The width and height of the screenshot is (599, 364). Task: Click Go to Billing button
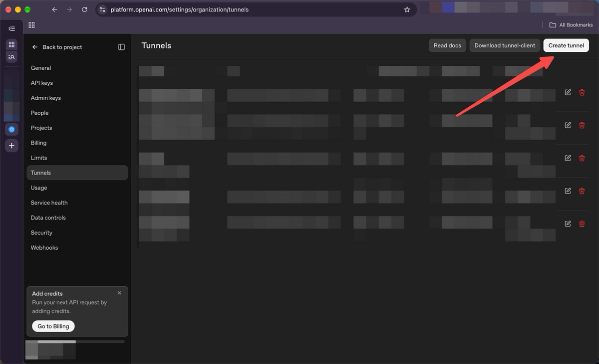tap(53, 326)
